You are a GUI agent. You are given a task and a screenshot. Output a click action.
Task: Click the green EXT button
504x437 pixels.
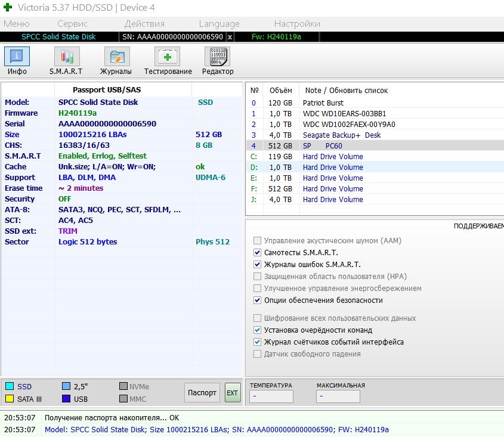[233, 393]
